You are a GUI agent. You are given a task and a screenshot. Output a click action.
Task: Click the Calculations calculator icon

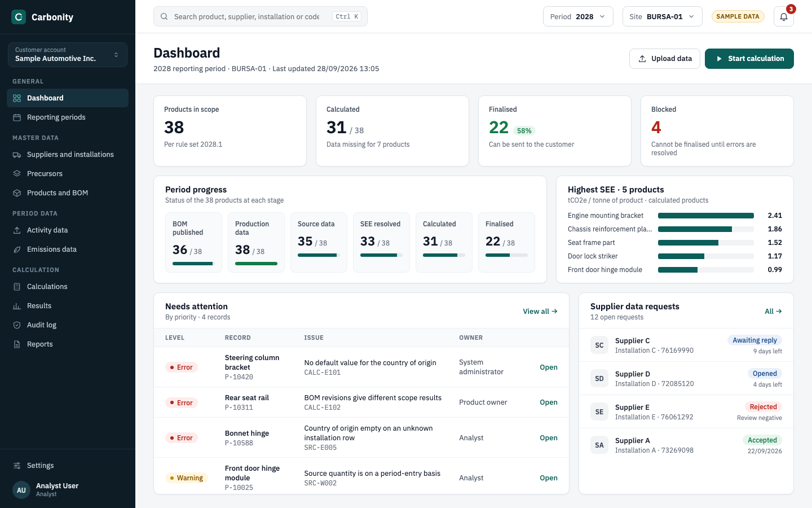click(17, 287)
